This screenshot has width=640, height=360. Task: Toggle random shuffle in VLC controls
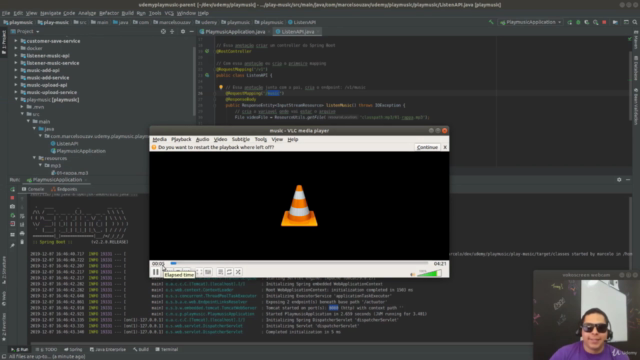pos(238,272)
